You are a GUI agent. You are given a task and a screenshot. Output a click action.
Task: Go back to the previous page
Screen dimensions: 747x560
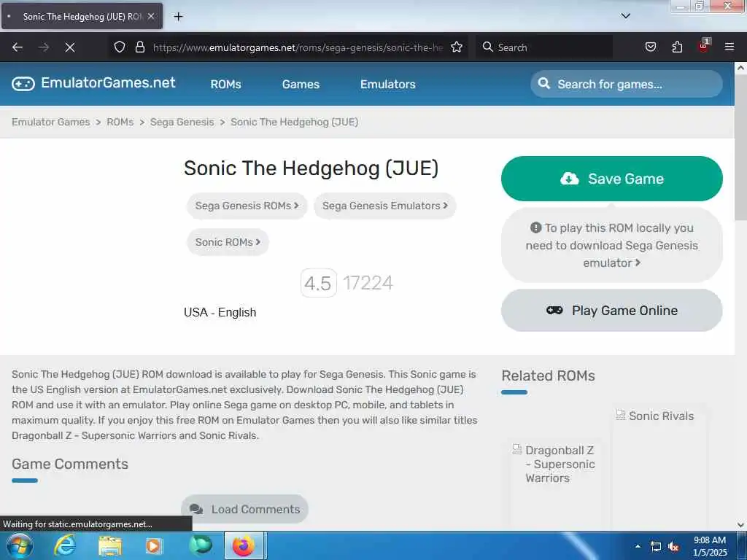[x=18, y=47]
